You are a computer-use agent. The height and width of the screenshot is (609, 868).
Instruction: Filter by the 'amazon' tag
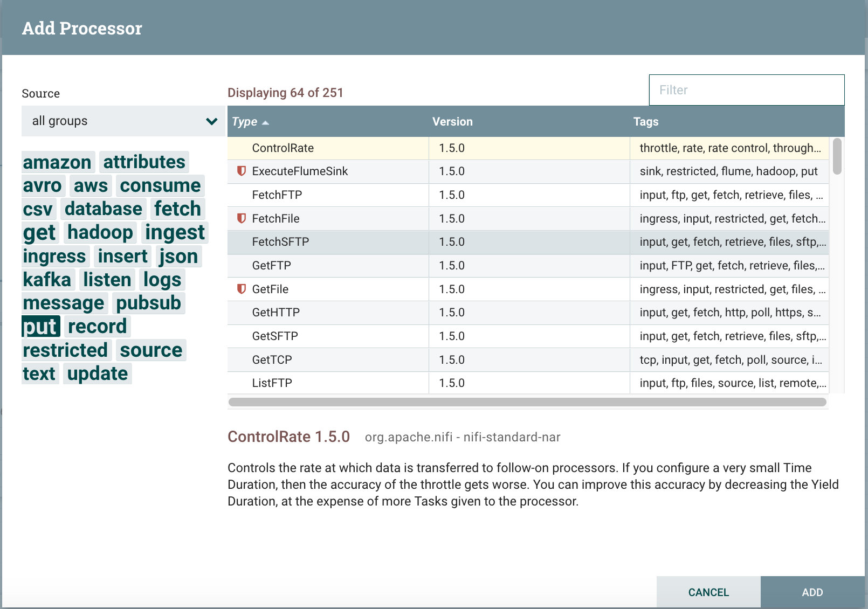click(x=57, y=162)
